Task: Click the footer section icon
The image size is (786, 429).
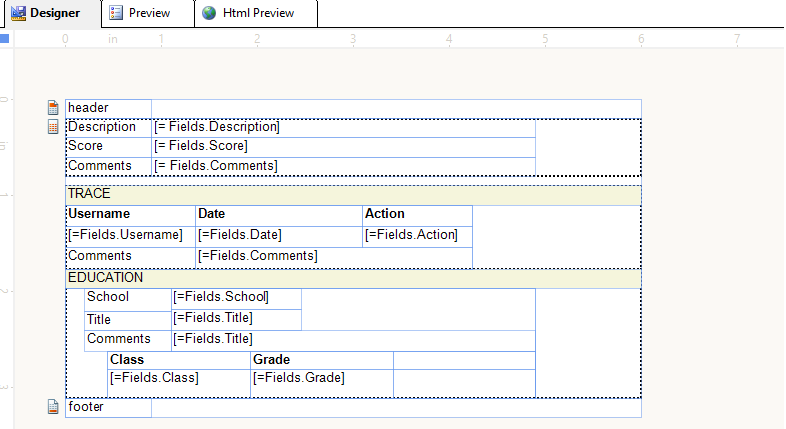Action: pos(54,407)
